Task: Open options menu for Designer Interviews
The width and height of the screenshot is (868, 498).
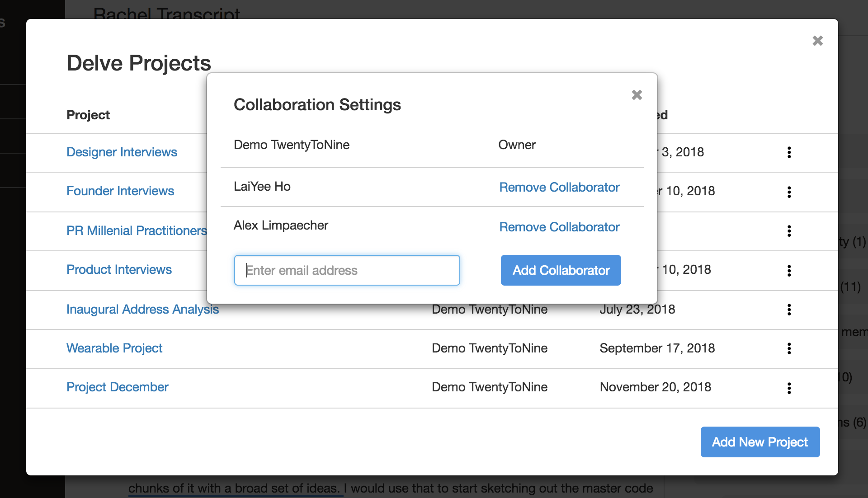Action: pos(789,153)
